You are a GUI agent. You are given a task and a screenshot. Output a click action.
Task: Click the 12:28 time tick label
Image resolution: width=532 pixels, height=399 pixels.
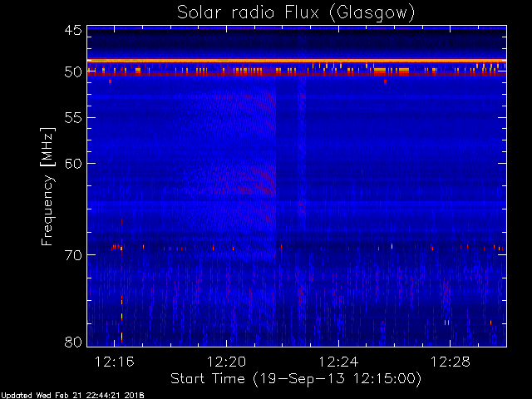(451, 362)
